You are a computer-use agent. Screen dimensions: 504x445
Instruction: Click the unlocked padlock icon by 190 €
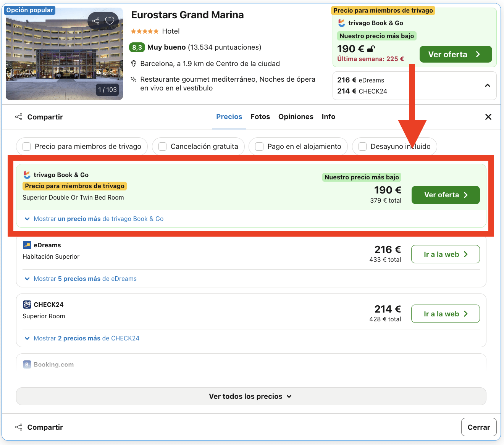(371, 49)
